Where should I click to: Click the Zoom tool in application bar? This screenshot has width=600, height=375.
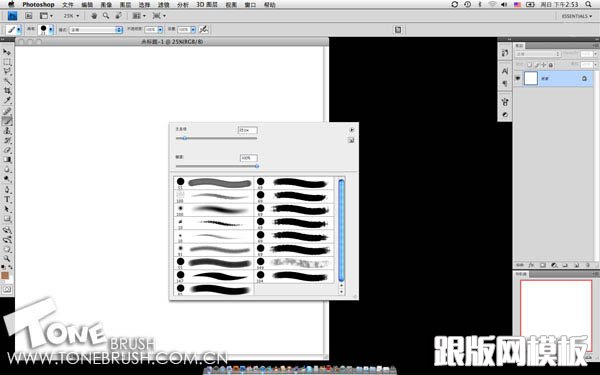(106, 16)
